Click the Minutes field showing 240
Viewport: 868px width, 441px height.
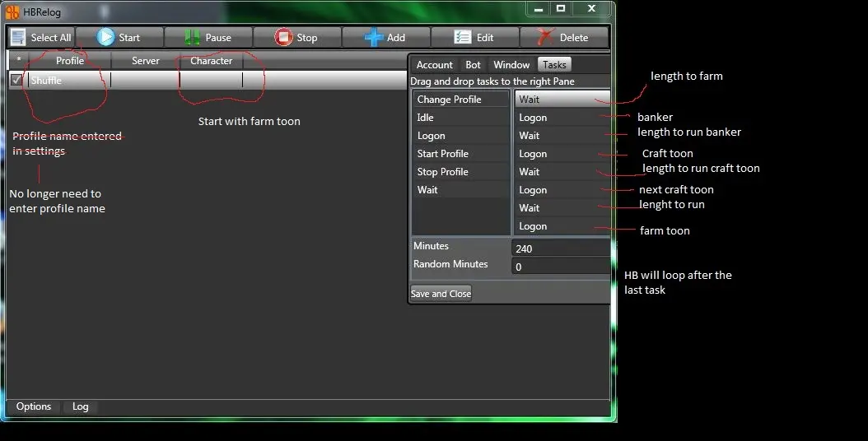(x=560, y=248)
